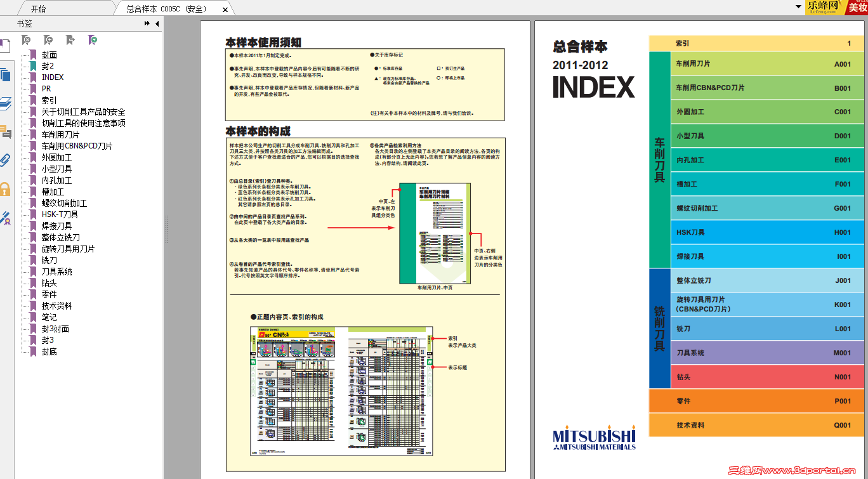Collapse the bookmarks panel with left arrow
This screenshot has width=868, height=479.
click(x=157, y=23)
